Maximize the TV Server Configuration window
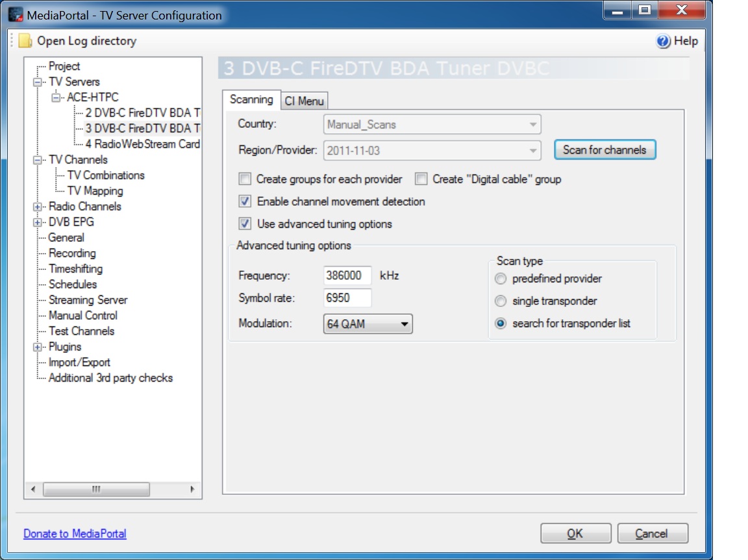 (x=645, y=10)
